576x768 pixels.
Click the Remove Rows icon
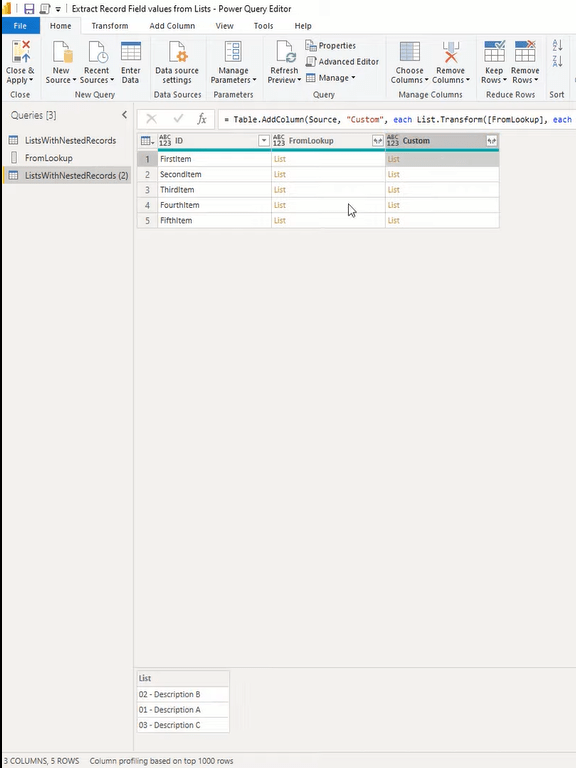point(525,52)
